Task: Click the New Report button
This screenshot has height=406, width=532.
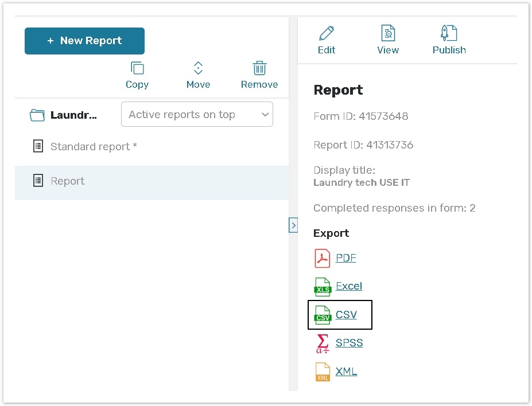Action: coord(84,41)
